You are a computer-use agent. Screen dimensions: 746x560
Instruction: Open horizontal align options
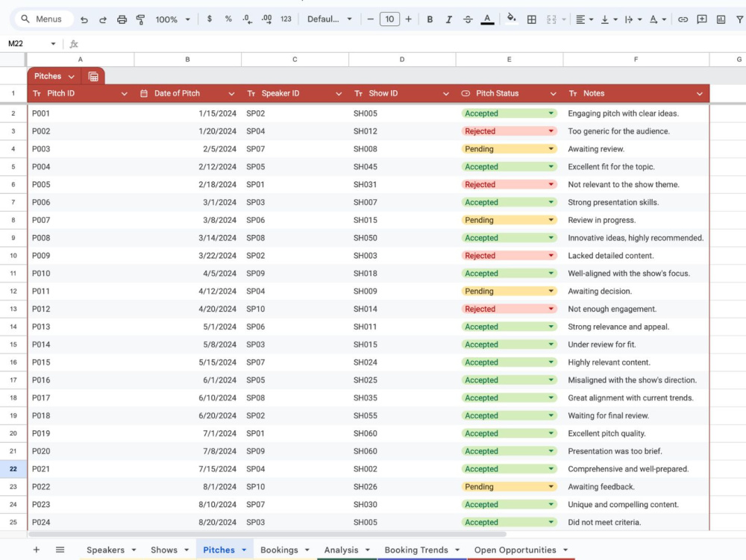[584, 19]
